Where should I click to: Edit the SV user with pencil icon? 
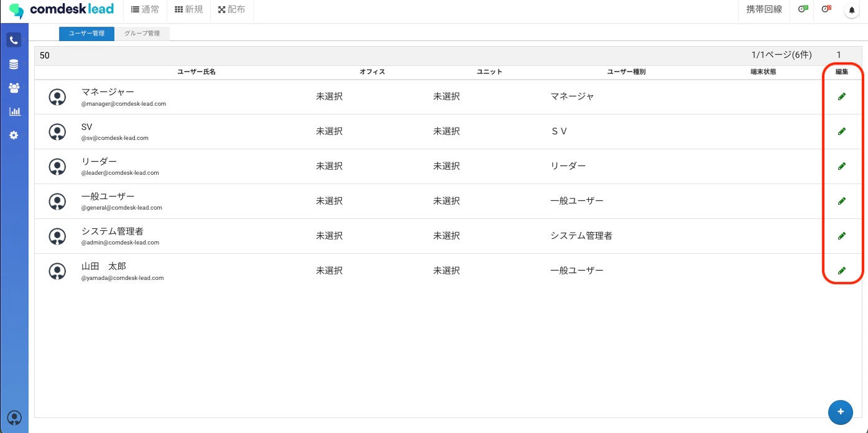pos(842,131)
